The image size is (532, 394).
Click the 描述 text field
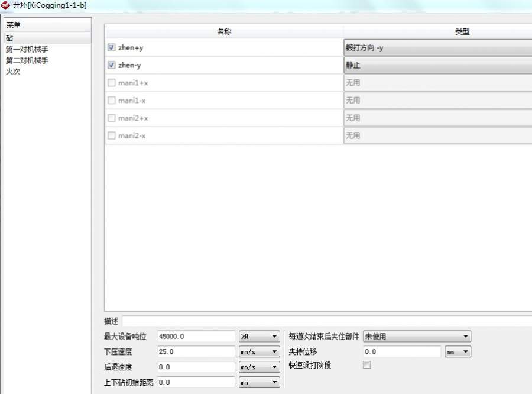327,321
